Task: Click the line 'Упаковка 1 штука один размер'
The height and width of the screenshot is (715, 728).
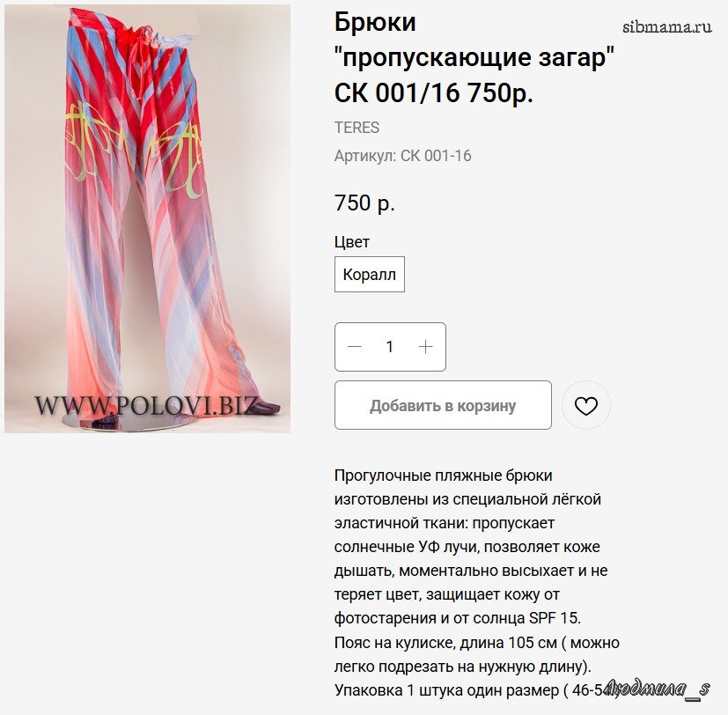Action: coord(470,690)
